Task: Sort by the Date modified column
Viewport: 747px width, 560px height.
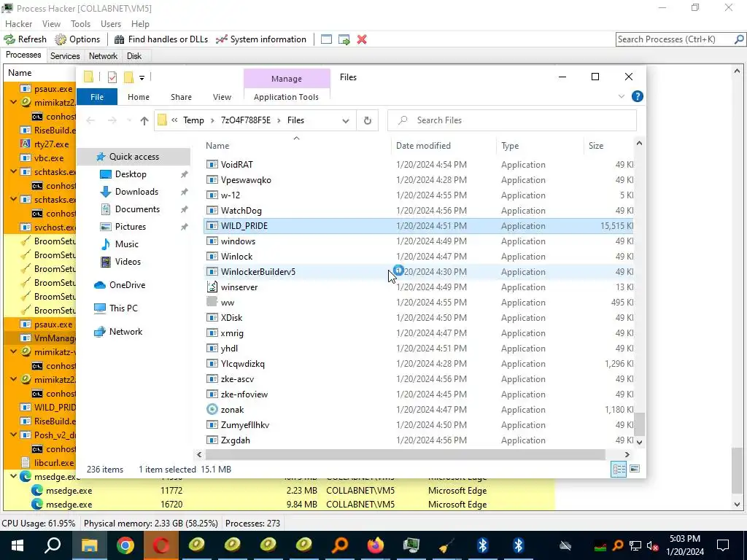Action: [423, 146]
